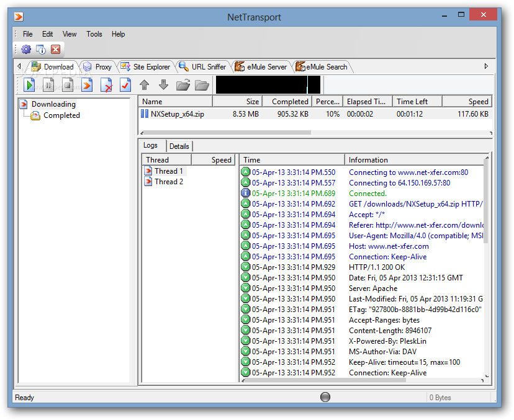Select the NXSetup_x64.zip download row

click(315, 114)
